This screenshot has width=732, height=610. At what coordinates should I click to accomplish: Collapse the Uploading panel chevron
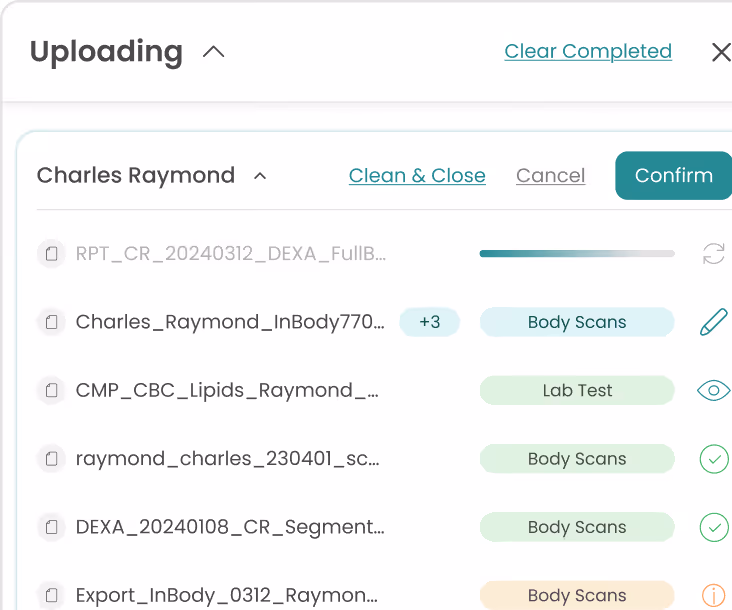point(213,52)
